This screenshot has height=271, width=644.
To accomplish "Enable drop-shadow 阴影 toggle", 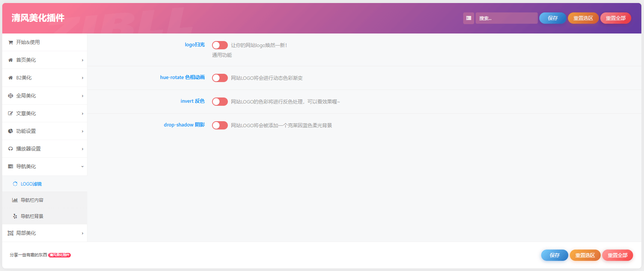I will (220, 125).
